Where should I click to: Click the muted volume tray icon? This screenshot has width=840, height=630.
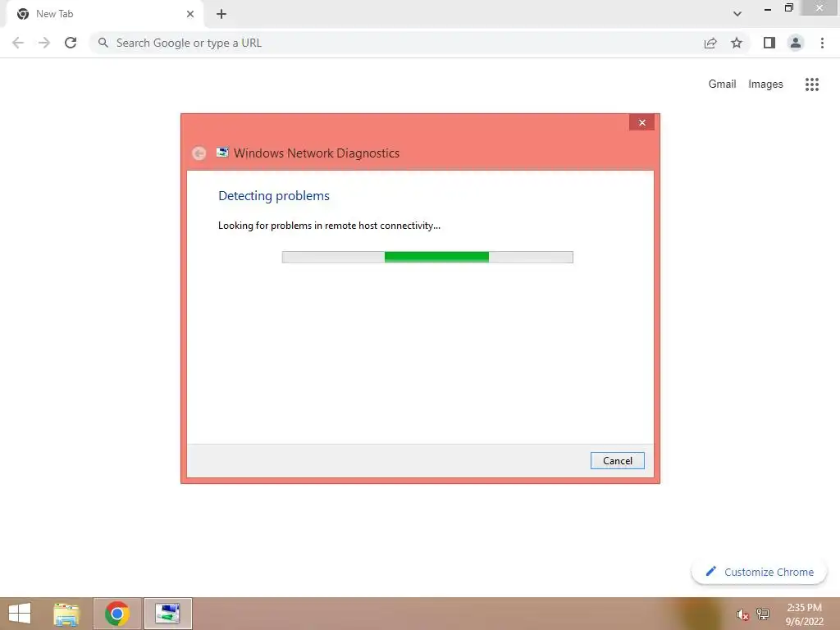coord(742,614)
